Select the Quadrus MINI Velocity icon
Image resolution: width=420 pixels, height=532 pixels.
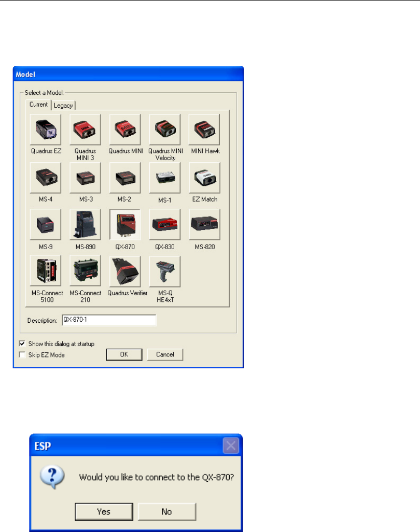pyautogui.click(x=165, y=130)
